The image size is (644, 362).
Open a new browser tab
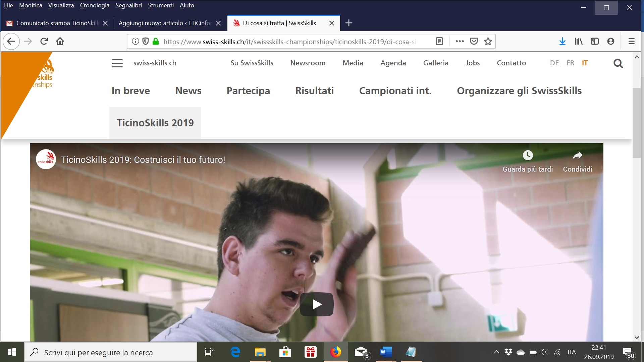pos(349,23)
